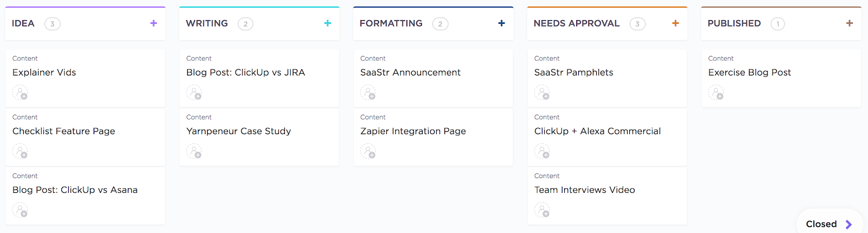Assign a member to Team Interviews Video
Screen dimensions: 868x233
(x=542, y=210)
